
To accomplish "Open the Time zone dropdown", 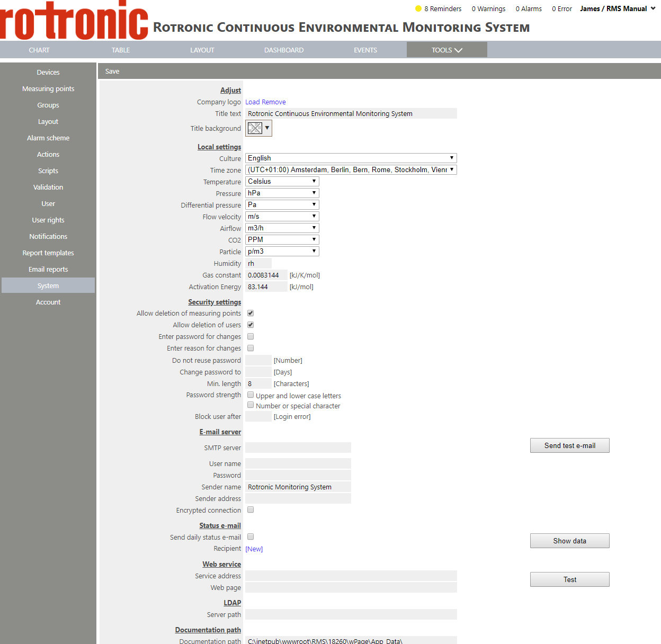I will (351, 169).
